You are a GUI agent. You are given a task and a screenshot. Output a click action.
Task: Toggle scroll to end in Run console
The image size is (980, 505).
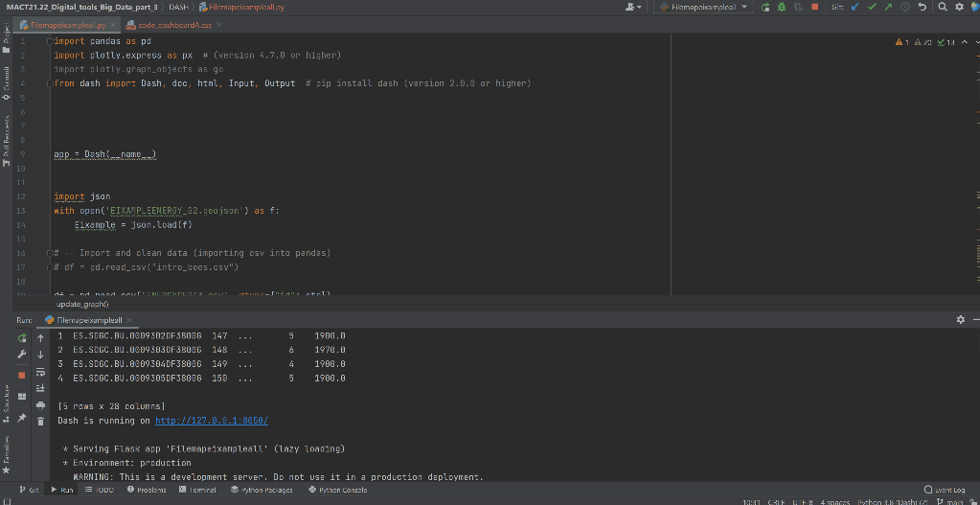click(41, 387)
